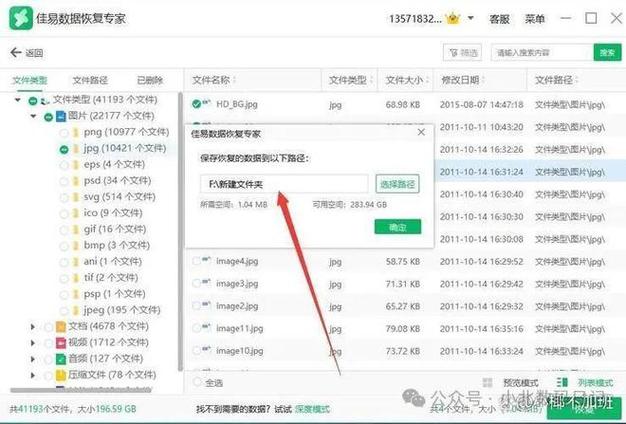Click the image4.jpg file icon
Viewport: 626px width, 424px height.
206,260
